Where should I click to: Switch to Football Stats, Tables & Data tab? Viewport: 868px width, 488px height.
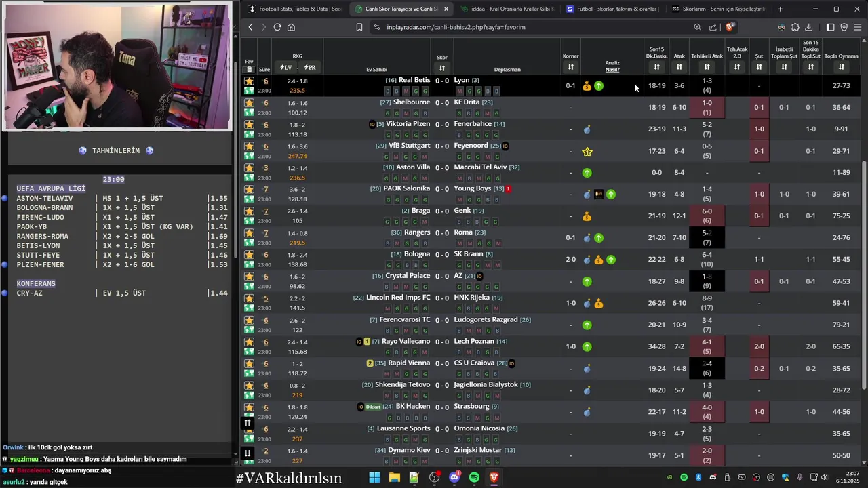coord(296,9)
